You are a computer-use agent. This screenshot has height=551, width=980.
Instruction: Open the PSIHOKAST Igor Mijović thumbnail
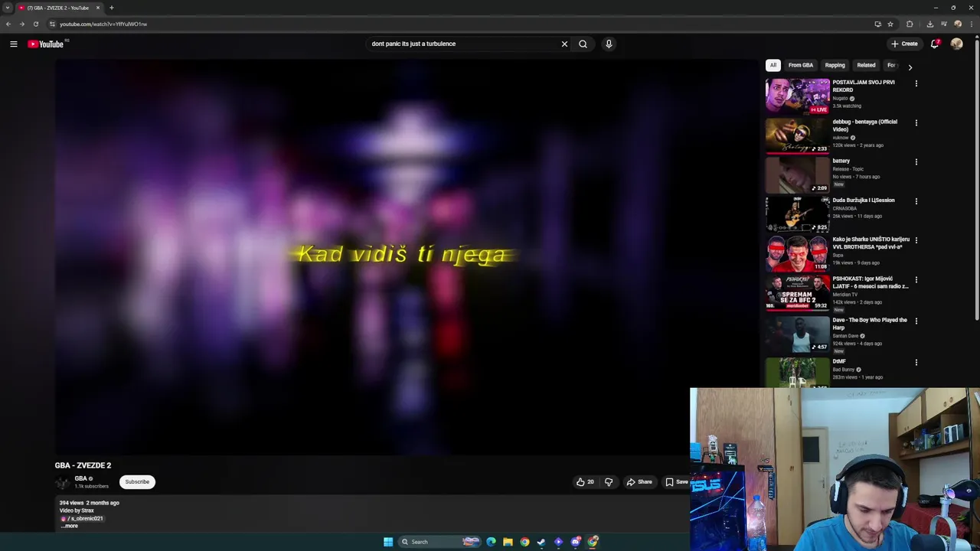pyautogui.click(x=797, y=292)
